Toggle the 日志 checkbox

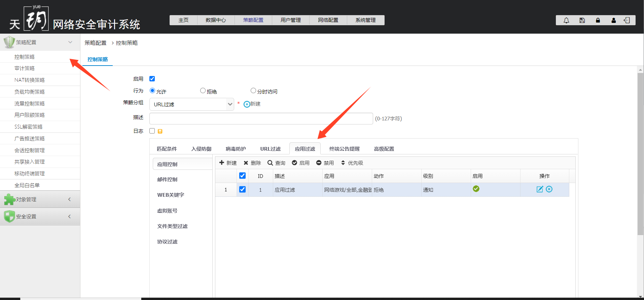click(152, 131)
